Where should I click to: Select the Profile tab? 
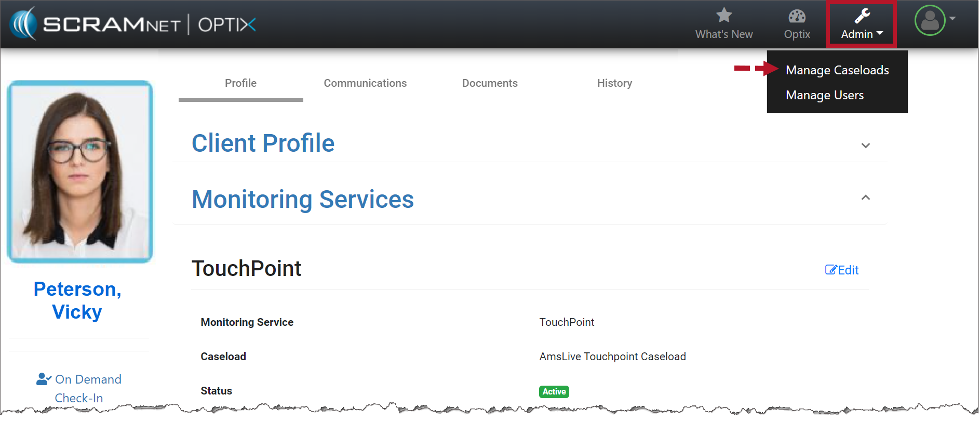coord(240,83)
